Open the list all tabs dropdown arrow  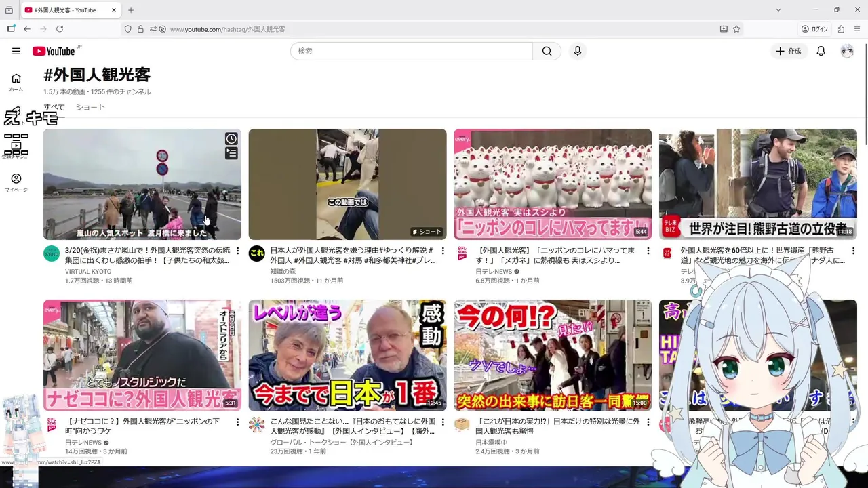pos(778,10)
